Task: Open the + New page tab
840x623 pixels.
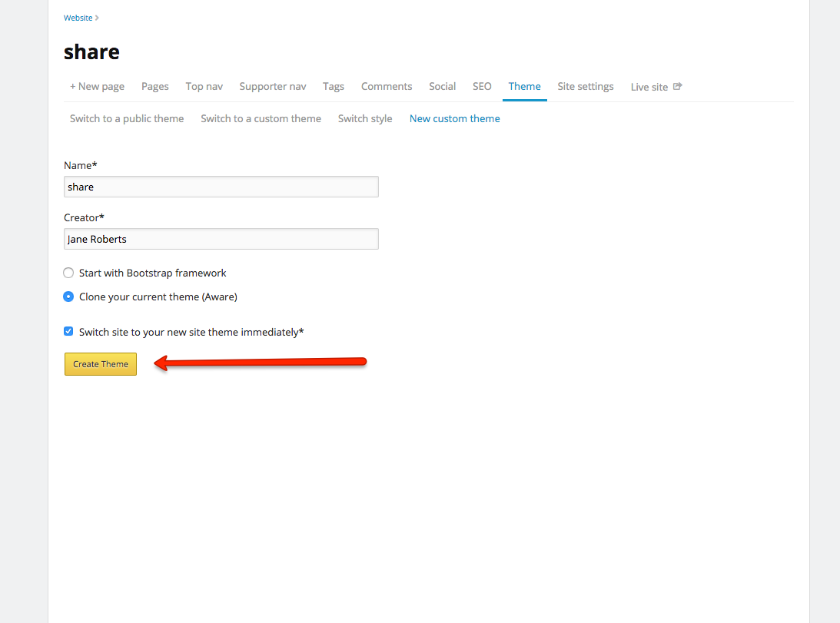Action: (97, 86)
